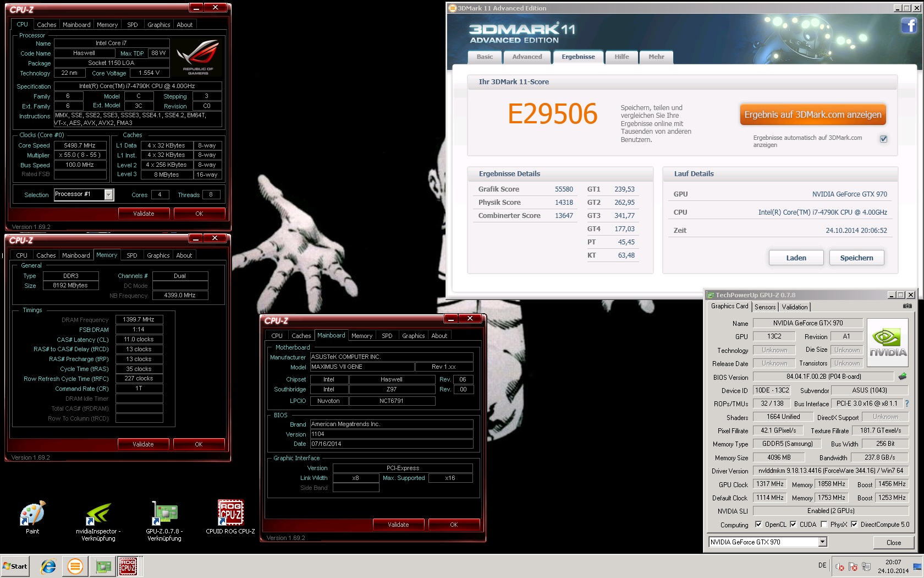924x578 pixels.
Task: Click the BIOS save chip icon in GPU-Z
Action: point(903,377)
